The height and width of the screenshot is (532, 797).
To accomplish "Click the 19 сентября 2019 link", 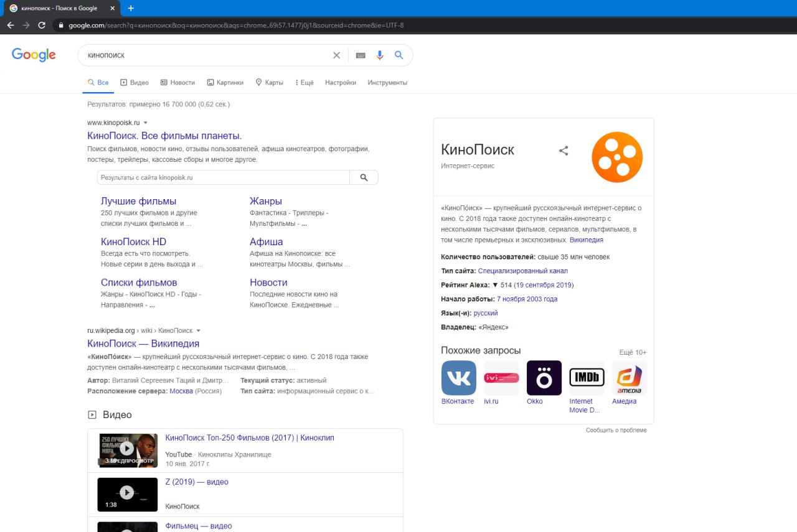I will pos(544,285).
